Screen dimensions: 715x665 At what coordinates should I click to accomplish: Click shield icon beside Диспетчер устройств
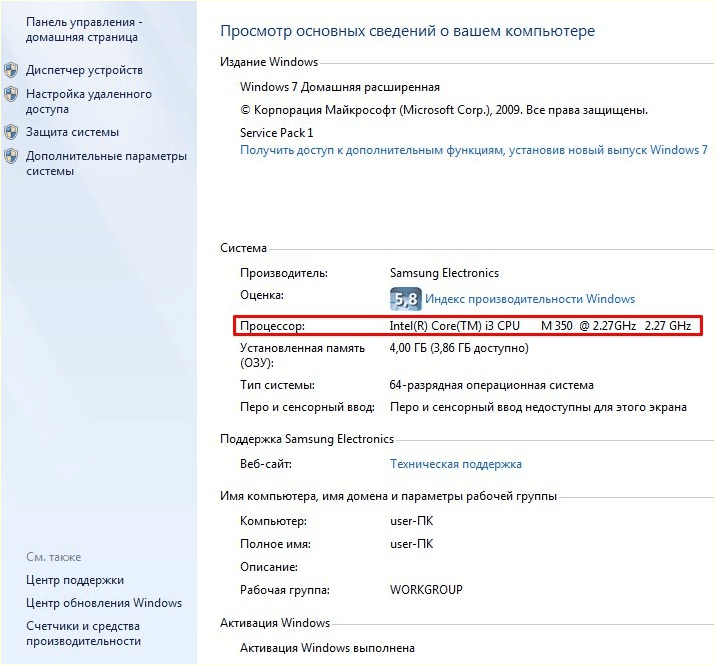[11, 70]
